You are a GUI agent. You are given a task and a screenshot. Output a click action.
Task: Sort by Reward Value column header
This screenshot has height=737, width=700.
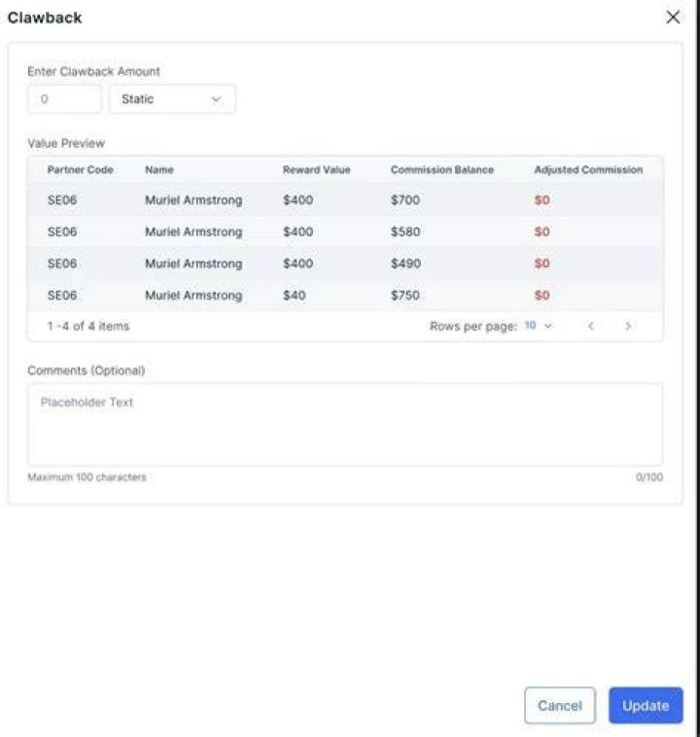(x=316, y=170)
